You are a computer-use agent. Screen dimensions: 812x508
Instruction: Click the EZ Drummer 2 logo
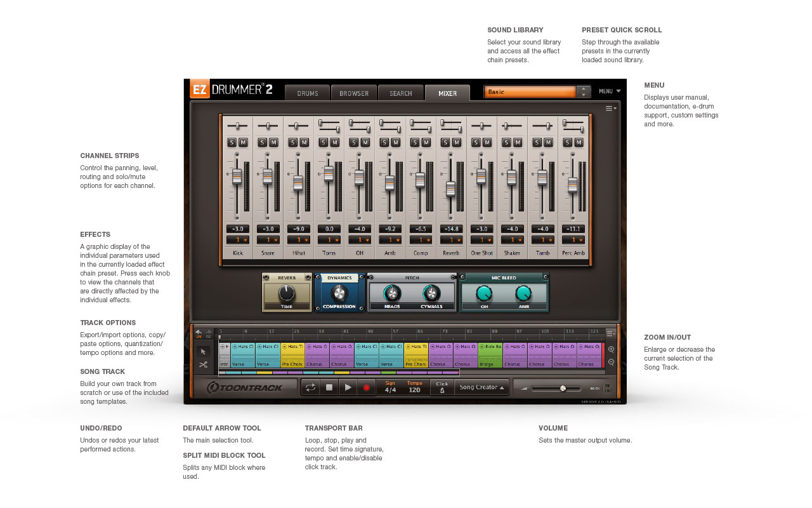tap(232, 90)
